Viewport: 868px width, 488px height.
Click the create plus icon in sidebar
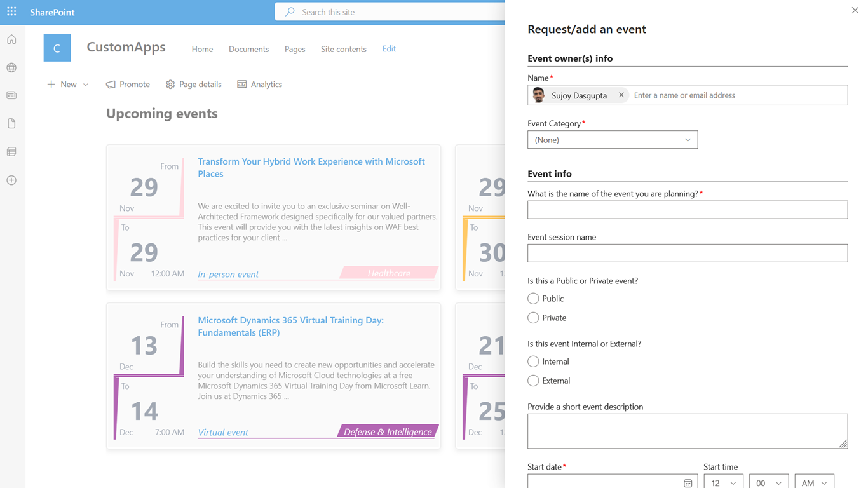11,180
